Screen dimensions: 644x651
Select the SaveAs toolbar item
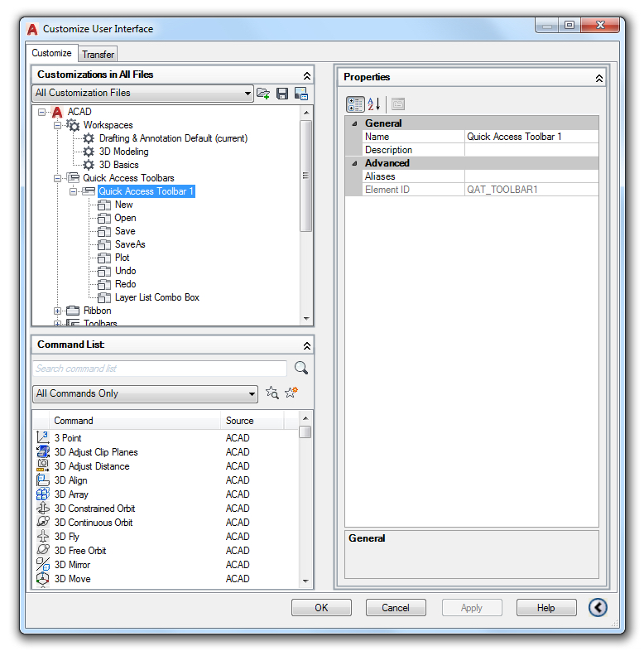[130, 244]
